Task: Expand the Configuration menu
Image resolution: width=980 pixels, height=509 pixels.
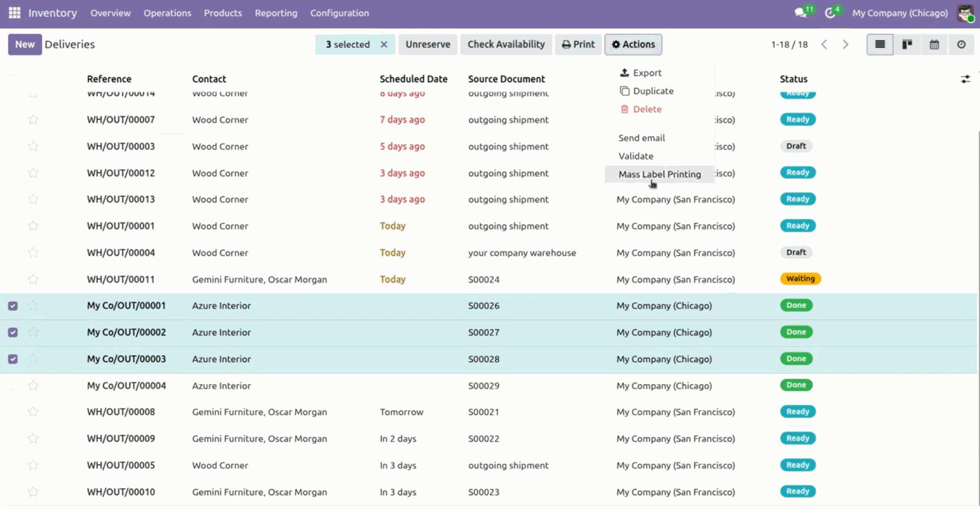Action: click(x=339, y=13)
